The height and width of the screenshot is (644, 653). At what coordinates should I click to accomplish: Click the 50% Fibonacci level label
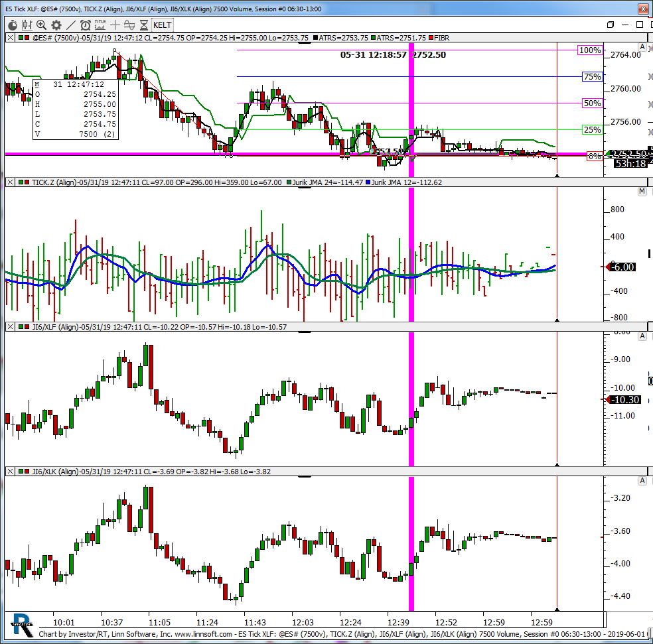592,103
